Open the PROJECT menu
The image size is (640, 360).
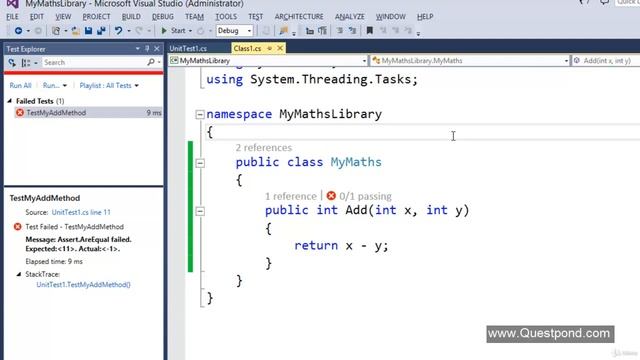(x=96, y=17)
